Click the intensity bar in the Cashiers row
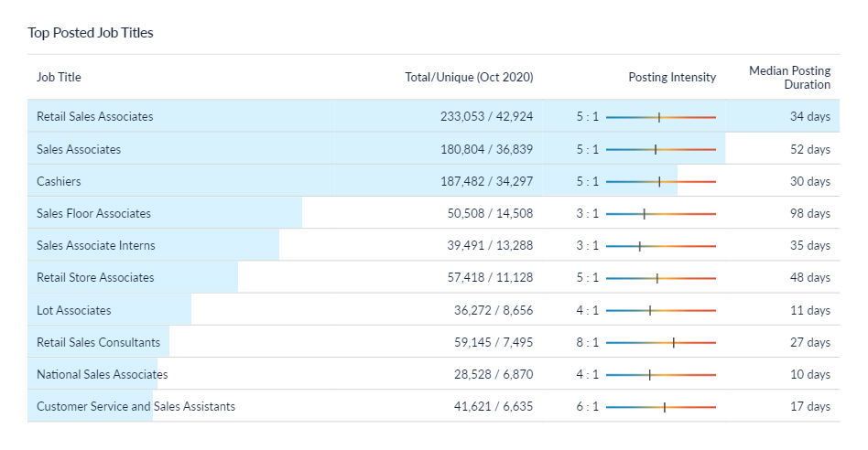Viewport: 868px width, 450px height. click(x=661, y=182)
